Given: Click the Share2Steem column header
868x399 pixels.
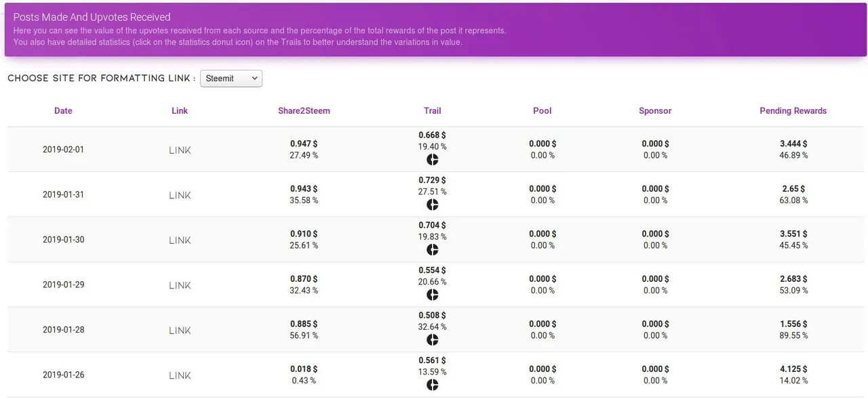Looking at the screenshot, I should pyautogui.click(x=304, y=110).
